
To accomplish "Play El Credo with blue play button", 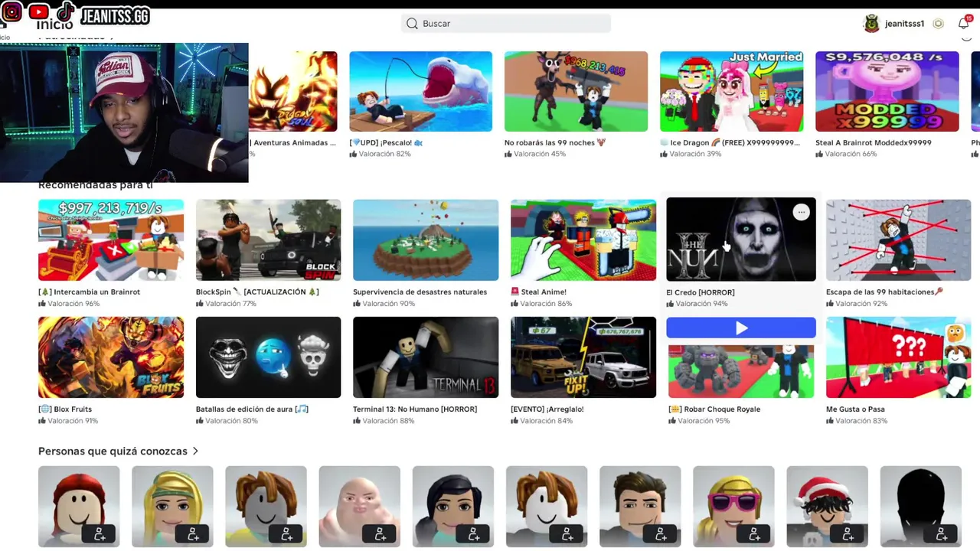I will [x=741, y=328].
